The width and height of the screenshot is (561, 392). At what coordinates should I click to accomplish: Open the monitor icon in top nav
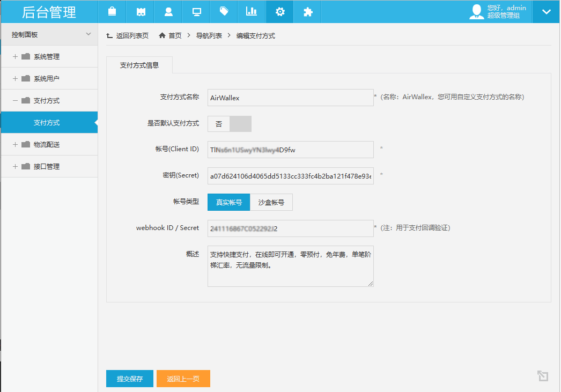(196, 12)
